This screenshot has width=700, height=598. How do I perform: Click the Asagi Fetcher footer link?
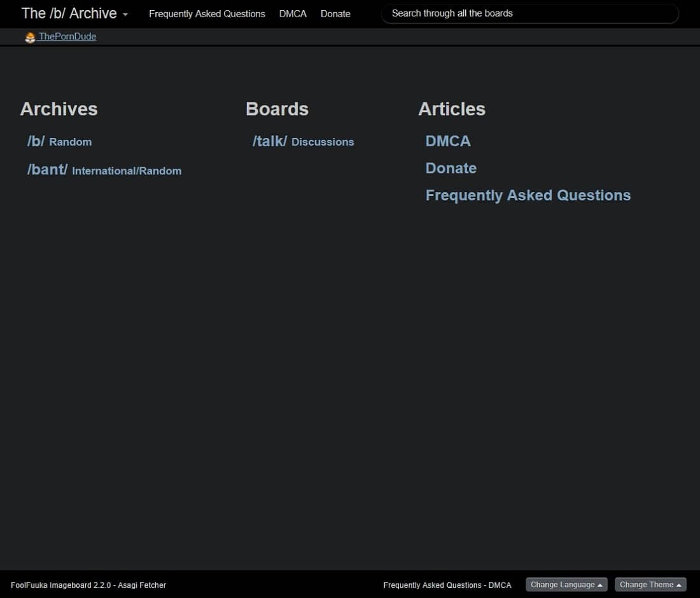pos(142,585)
